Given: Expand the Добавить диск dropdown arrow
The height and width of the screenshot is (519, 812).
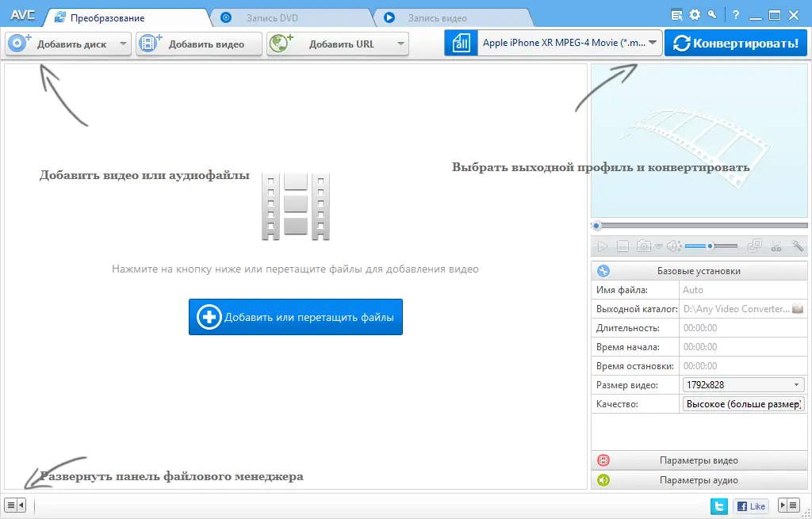Looking at the screenshot, I should click(124, 44).
